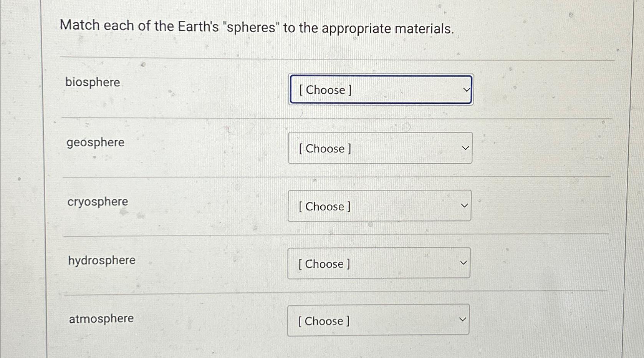Select the cryosphere row label
Image resolution: width=644 pixels, height=358 pixels.
[x=97, y=201]
